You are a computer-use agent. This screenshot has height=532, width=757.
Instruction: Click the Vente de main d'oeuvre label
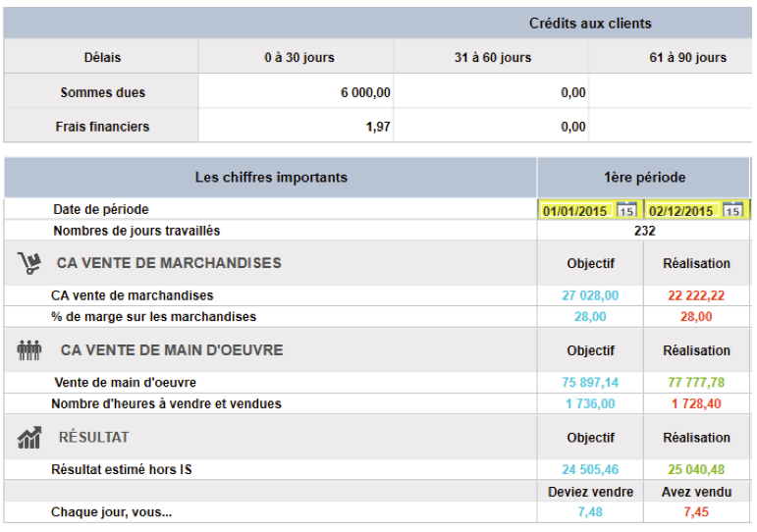pos(126,383)
